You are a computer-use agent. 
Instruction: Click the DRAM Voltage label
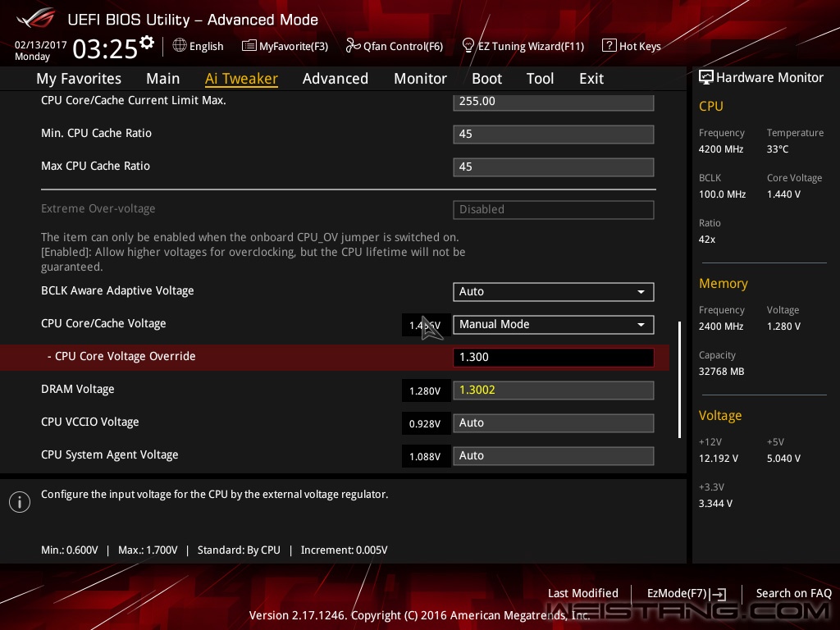(78, 389)
